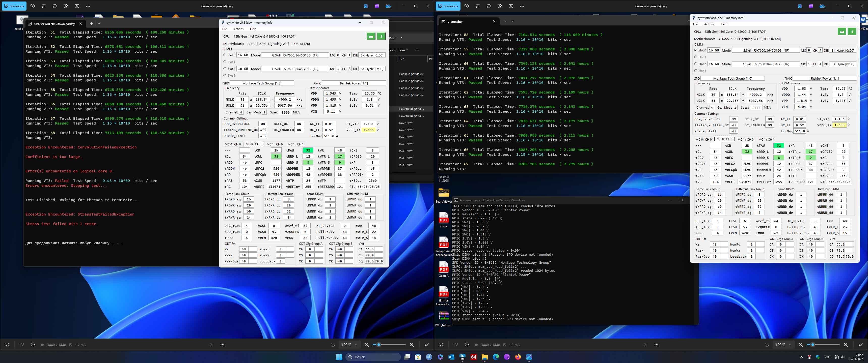Image resolution: width=868 pixels, height=363 pixels.
Task: Open the three-dots menu in Снимок экрана (5).png window
Action: [x=522, y=6]
